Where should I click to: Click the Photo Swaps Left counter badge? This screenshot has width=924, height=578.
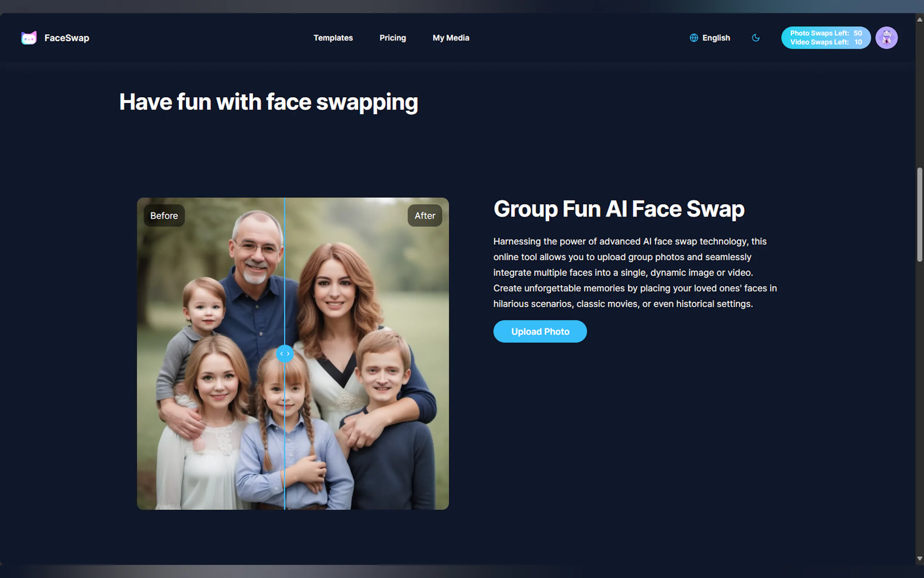click(825, 33)
